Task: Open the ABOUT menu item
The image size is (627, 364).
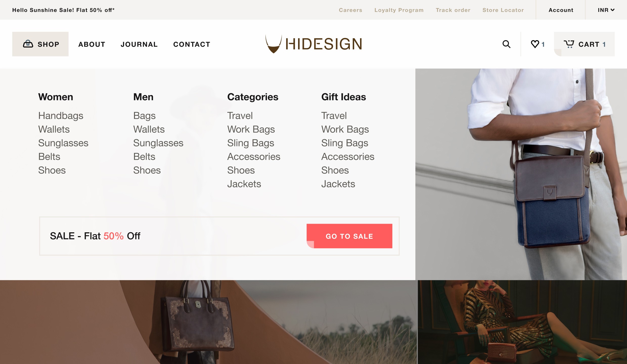Action: click(92, 44)
